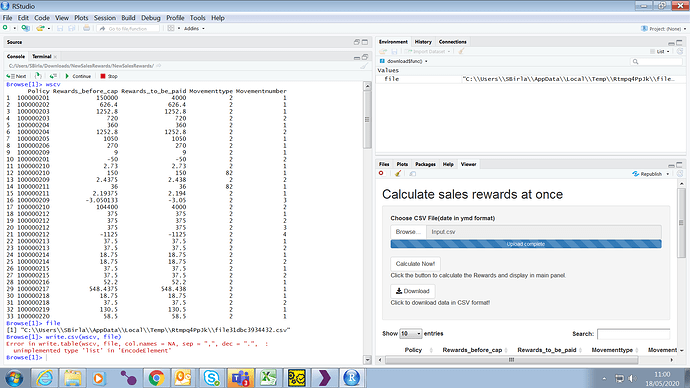Click the Download button in the Shiny app

click(413, 291)
